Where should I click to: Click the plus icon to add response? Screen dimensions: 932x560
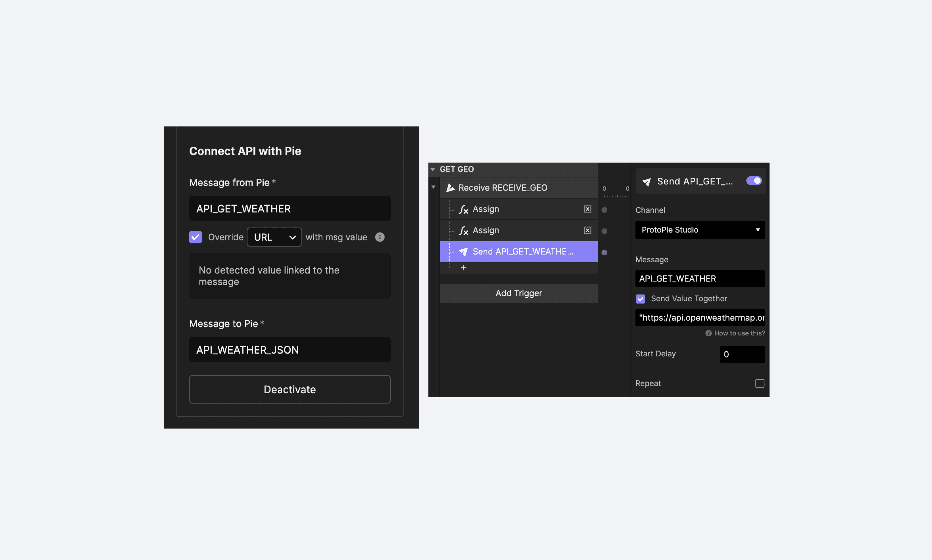[463, 267]
